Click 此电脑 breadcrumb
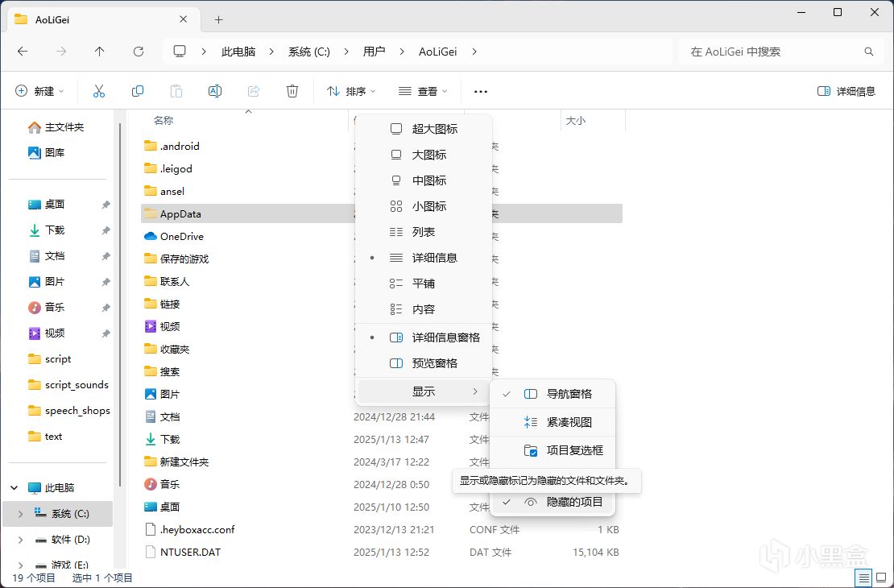The width and height of the screenshot is (894, 588). pos(238,52)
